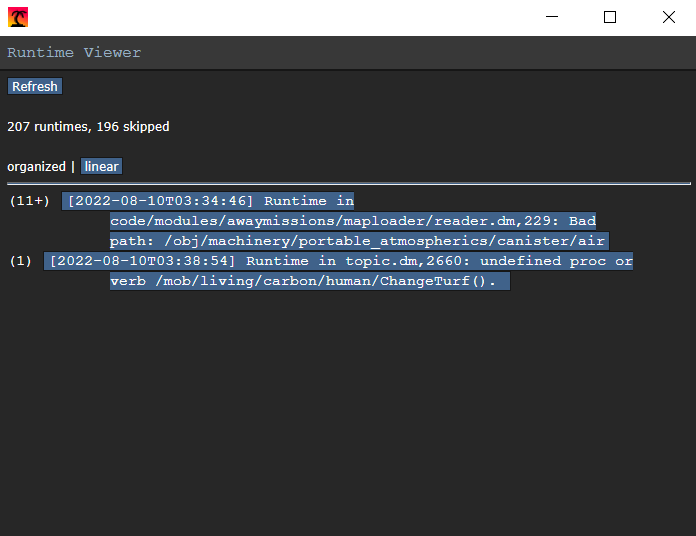Click the palm tree app icon

17,17
